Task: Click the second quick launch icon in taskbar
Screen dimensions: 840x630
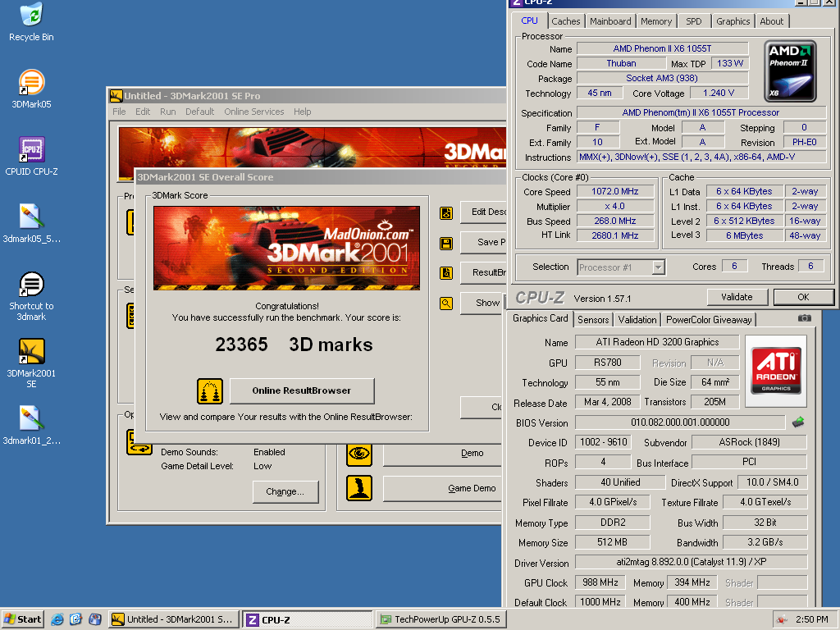Action: coord(76,620)
